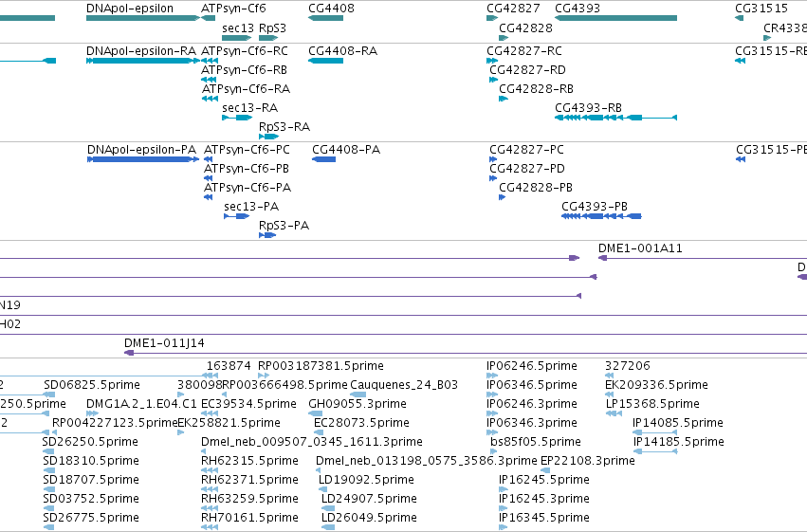Select EST RH62315.5prime
This screenshot has width=807, height=532.
pos(249,461)
